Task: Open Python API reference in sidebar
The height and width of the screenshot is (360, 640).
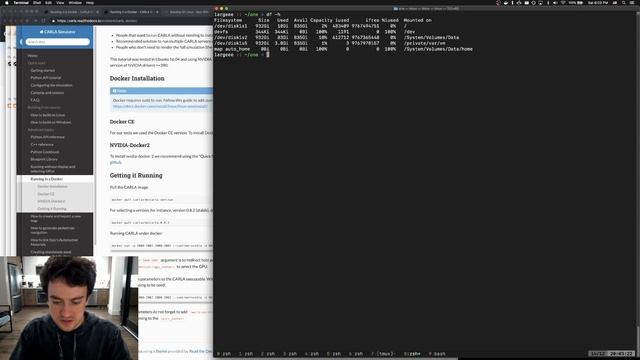Action: coord(47,137)
